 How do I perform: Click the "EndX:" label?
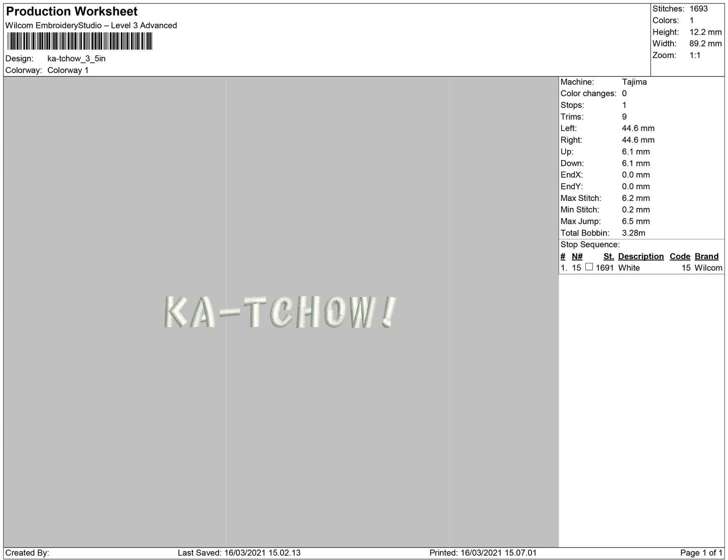coord(572,175)
